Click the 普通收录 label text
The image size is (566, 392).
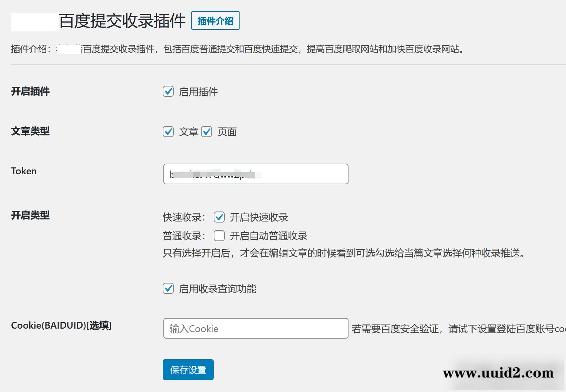(183, 236)
